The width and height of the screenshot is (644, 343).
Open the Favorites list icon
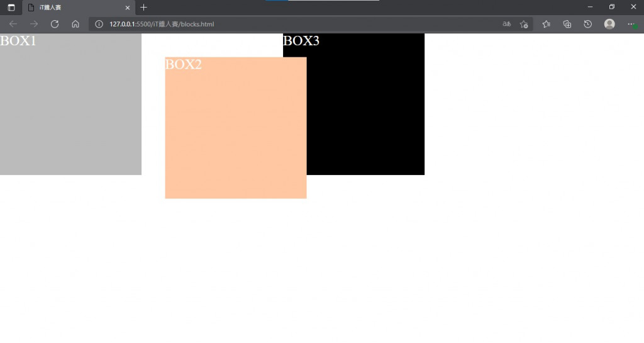coord(547,25)
